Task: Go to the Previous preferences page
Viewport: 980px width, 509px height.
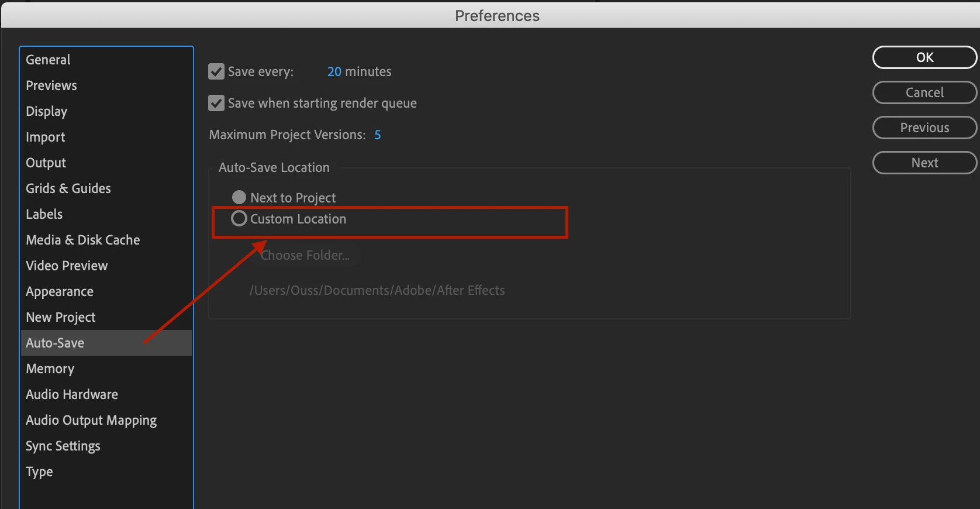Action: point(924,128)
